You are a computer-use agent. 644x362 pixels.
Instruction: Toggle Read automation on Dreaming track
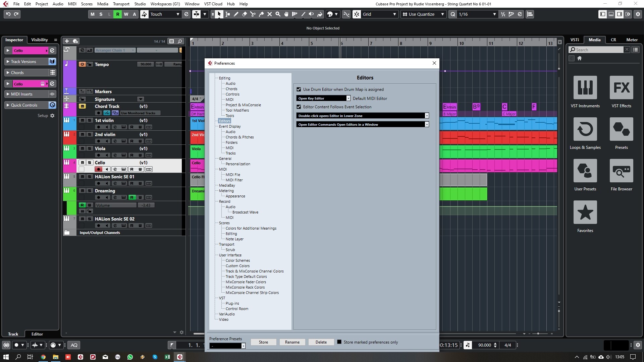click(x=132, y=197)
